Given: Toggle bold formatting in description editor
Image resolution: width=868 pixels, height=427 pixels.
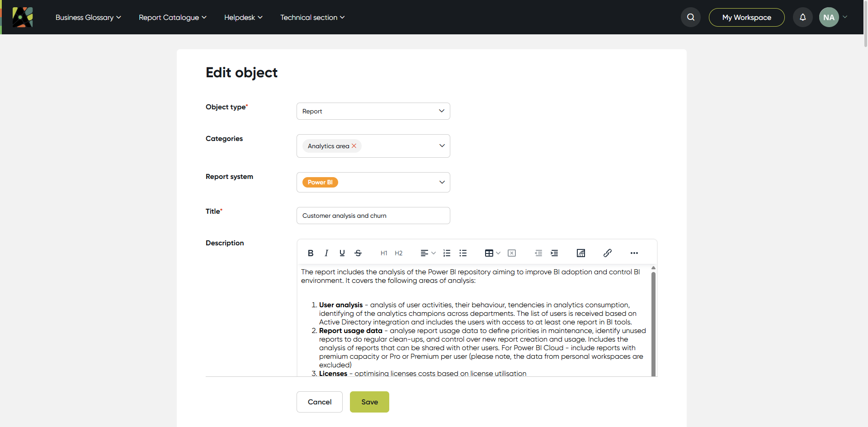Looking at the screenshot, I should [311, 253].
